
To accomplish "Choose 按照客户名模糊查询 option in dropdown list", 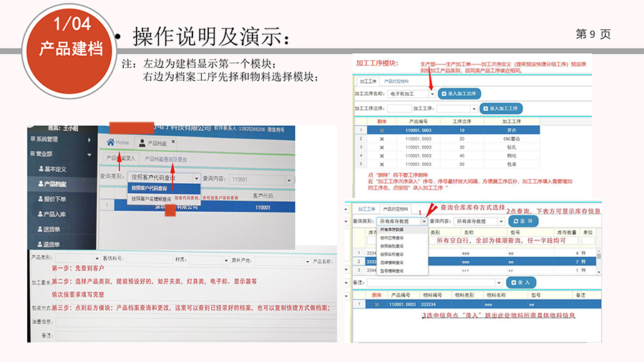I will [164, 199].
